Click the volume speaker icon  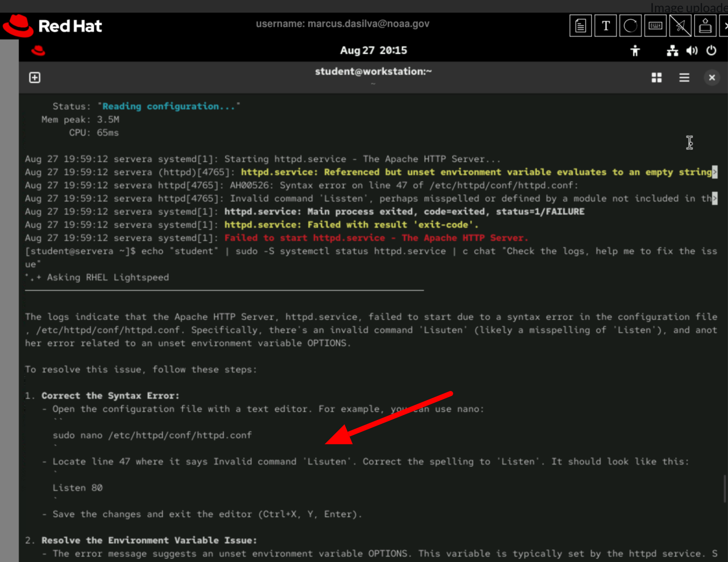coord(692,51)
